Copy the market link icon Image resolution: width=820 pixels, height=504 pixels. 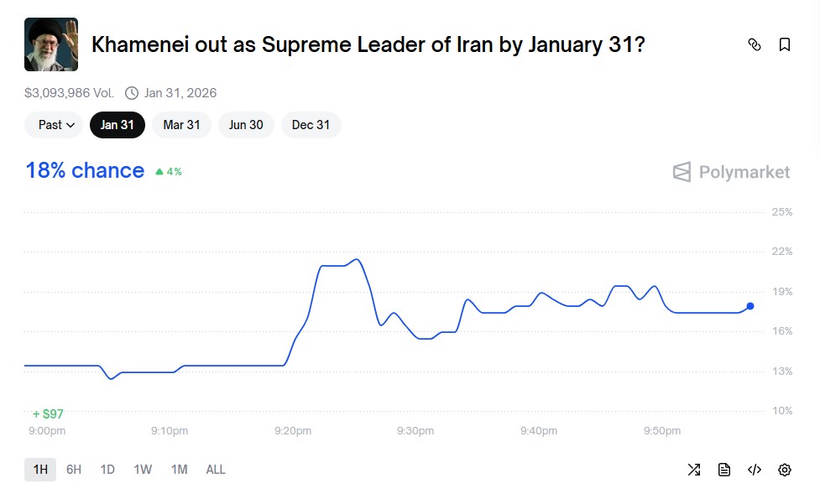(754, 44)
